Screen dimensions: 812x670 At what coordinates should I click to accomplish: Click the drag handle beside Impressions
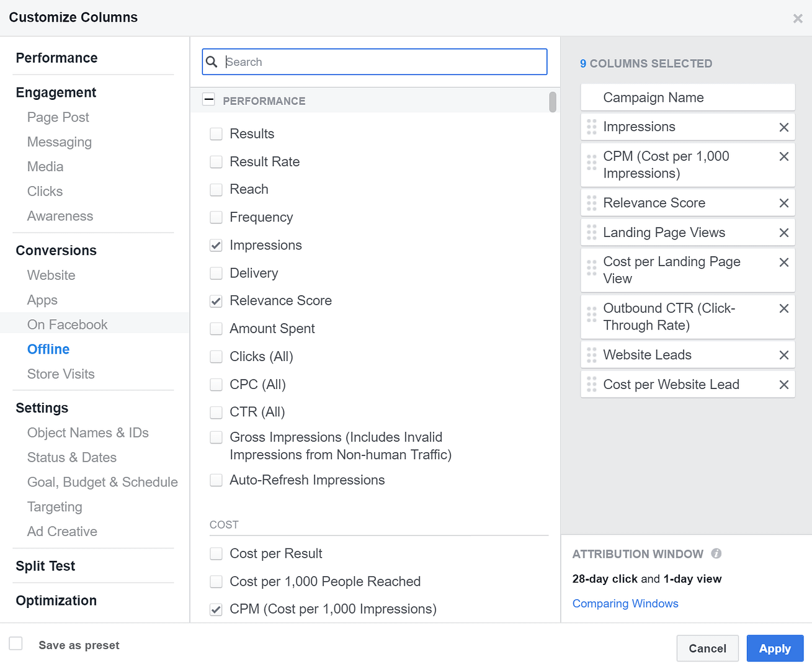(x=589, y=127)
